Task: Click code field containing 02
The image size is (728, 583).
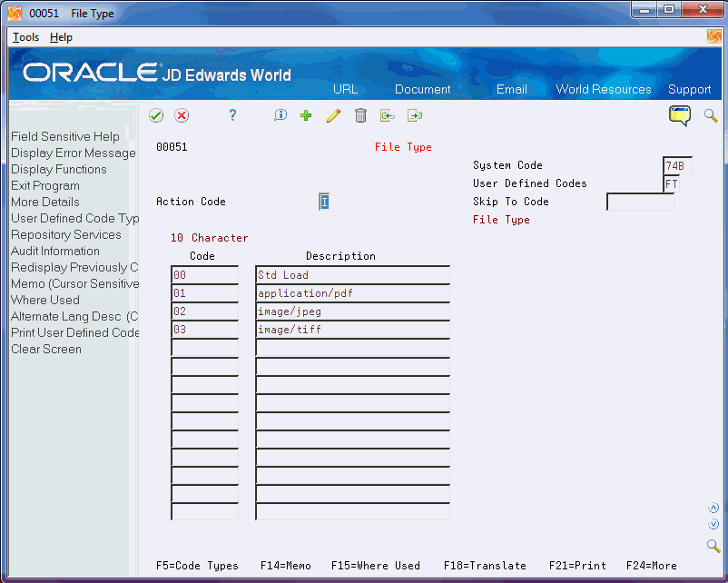Action: (x=205, y=311)
